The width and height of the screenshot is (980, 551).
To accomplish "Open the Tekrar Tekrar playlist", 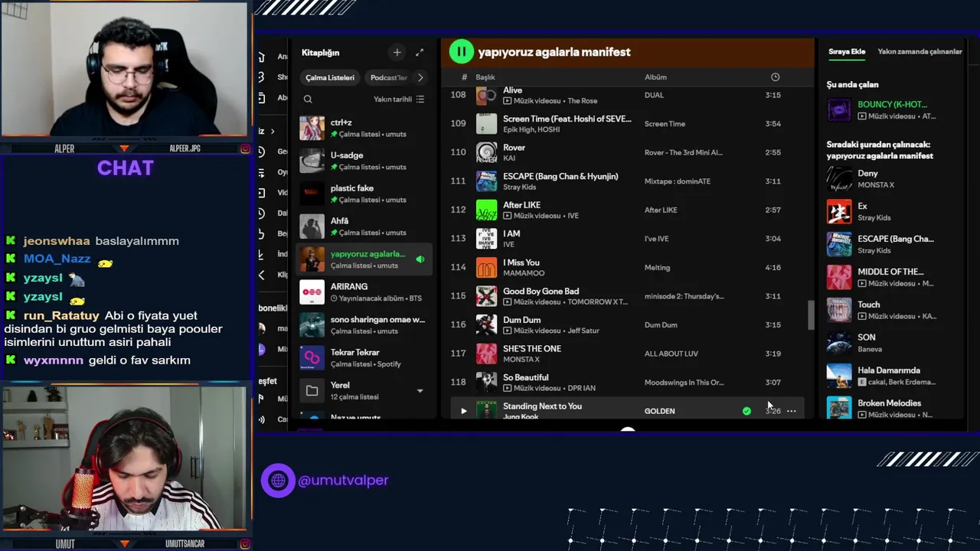I will (x=364, y=358).
